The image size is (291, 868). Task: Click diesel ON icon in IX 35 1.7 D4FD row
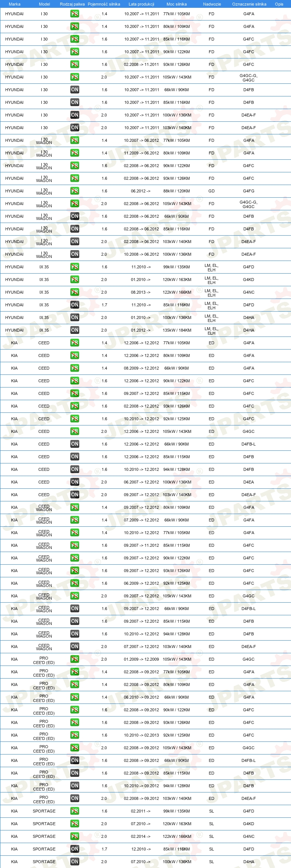point(74,305)
